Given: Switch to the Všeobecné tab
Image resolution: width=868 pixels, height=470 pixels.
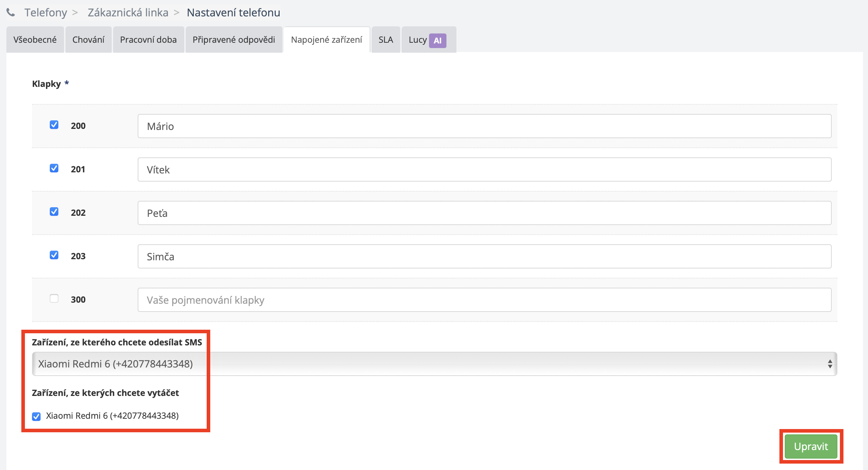Looking at the screenshot, I should pos(35,40).
